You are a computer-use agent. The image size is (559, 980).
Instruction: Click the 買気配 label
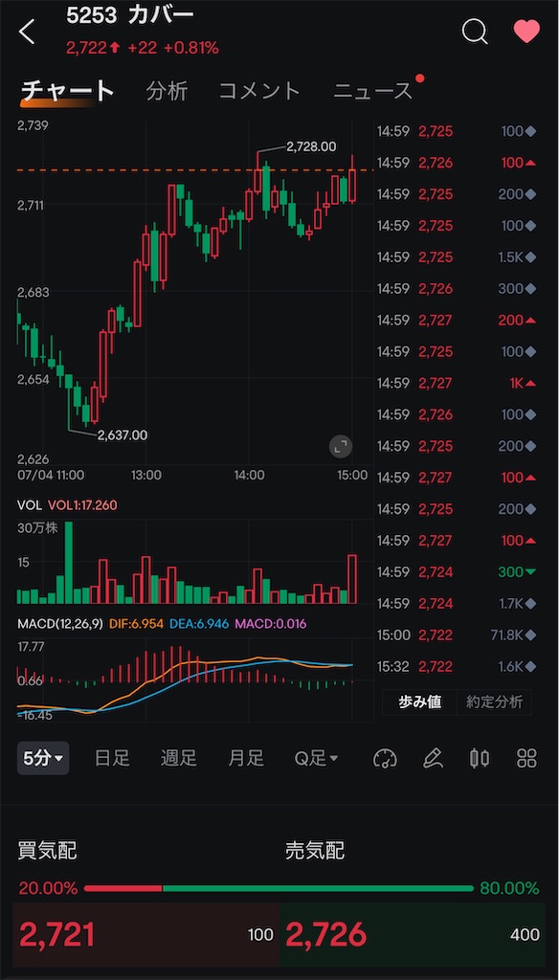coord(48,851)
